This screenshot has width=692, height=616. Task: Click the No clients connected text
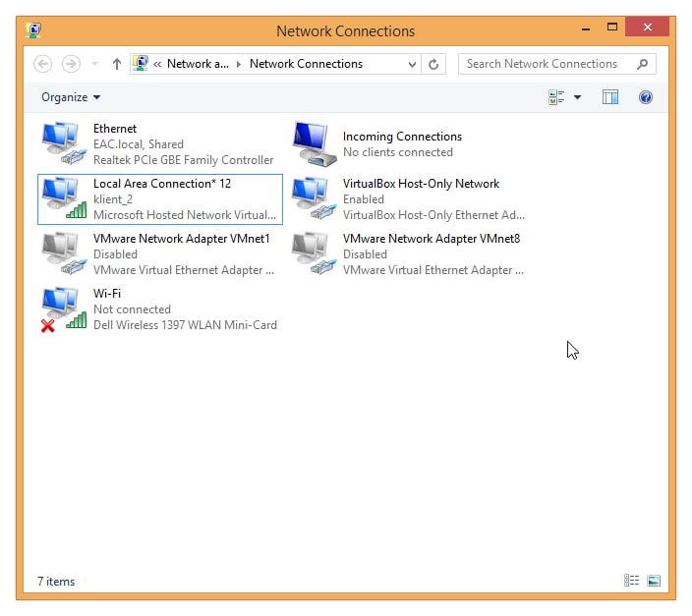[x=398, y=152]
